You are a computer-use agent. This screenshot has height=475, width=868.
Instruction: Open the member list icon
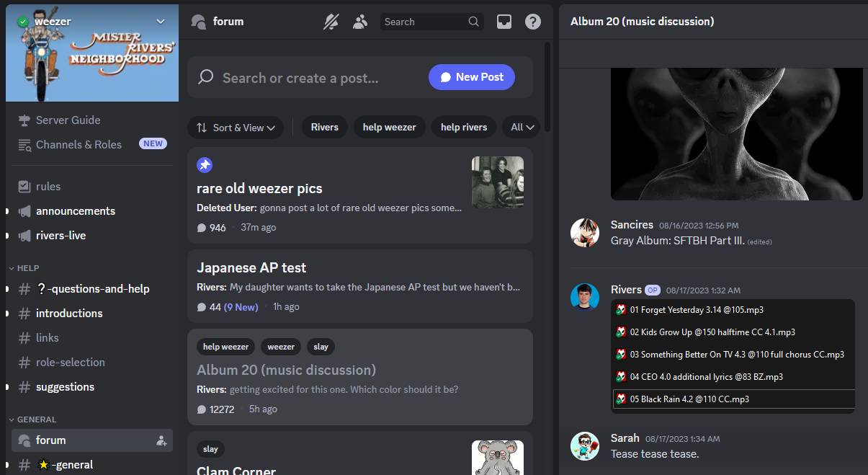[x=360, y=22]
